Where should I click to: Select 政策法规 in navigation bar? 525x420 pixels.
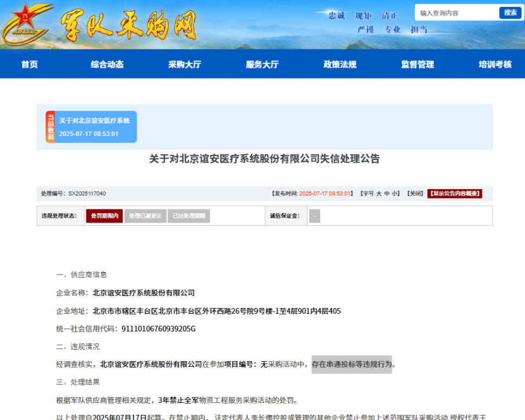tap(340, 65)
